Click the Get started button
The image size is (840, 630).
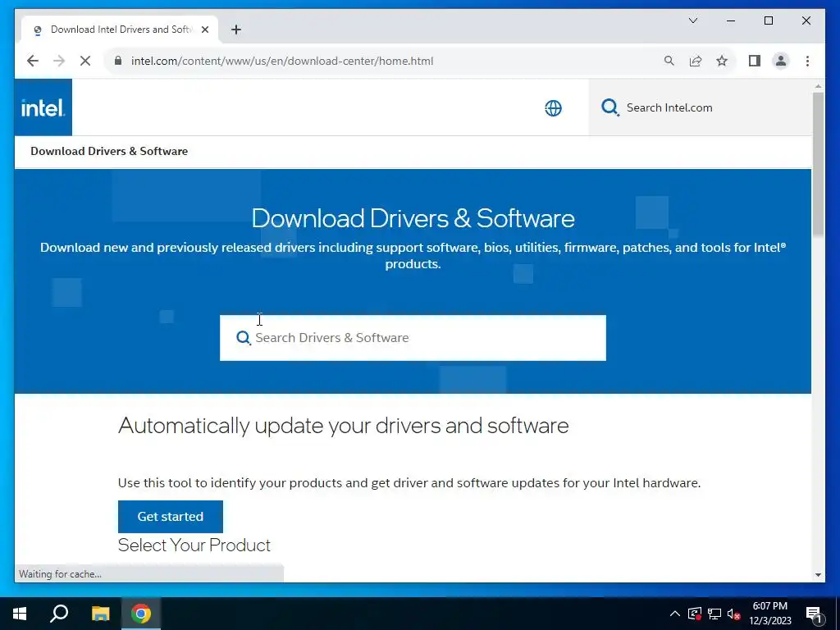(x=171, y=517)
